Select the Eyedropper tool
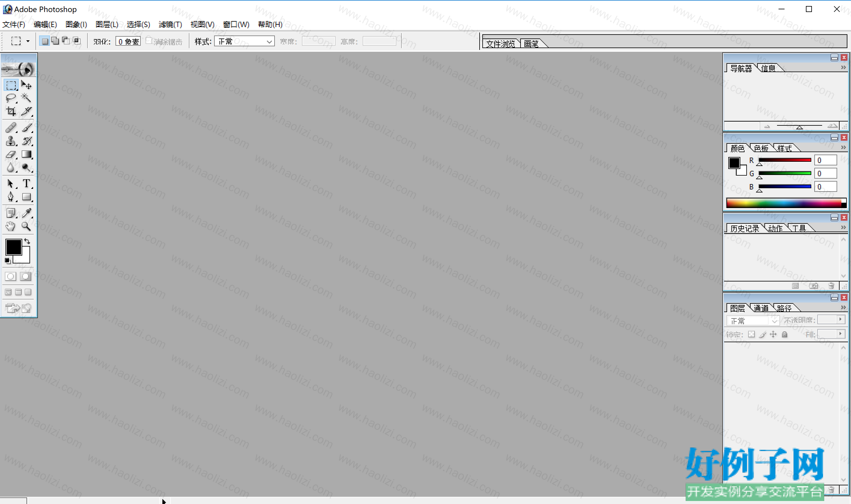 coord(26,213)
